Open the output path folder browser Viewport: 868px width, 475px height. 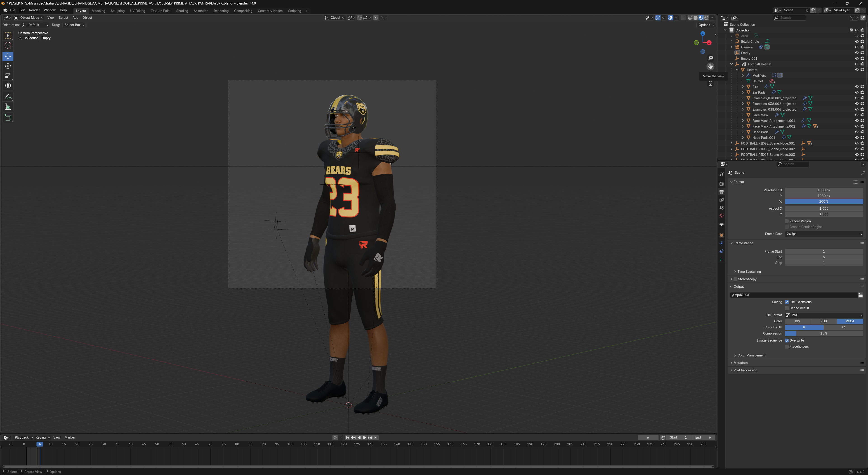coord(860,295)
